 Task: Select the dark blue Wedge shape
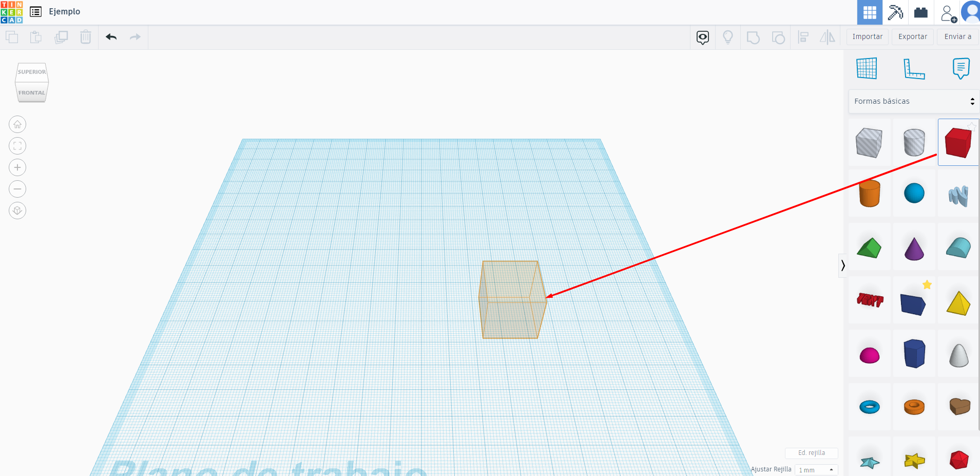913,304
